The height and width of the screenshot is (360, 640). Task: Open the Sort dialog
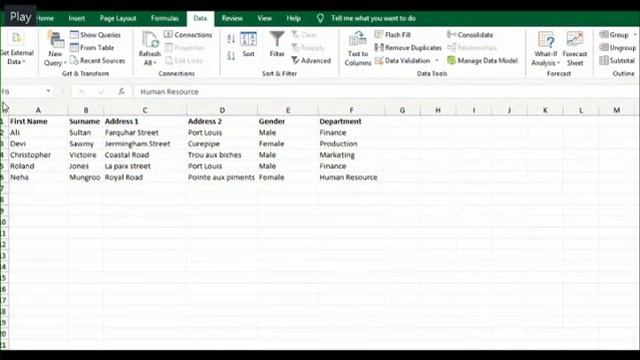coord(248,44)
